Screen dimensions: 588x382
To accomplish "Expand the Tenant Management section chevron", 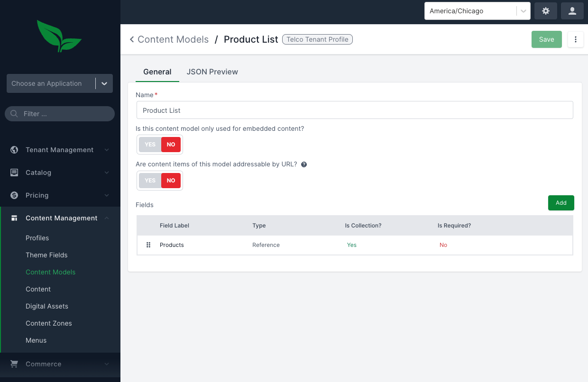I will pos(107,150).
